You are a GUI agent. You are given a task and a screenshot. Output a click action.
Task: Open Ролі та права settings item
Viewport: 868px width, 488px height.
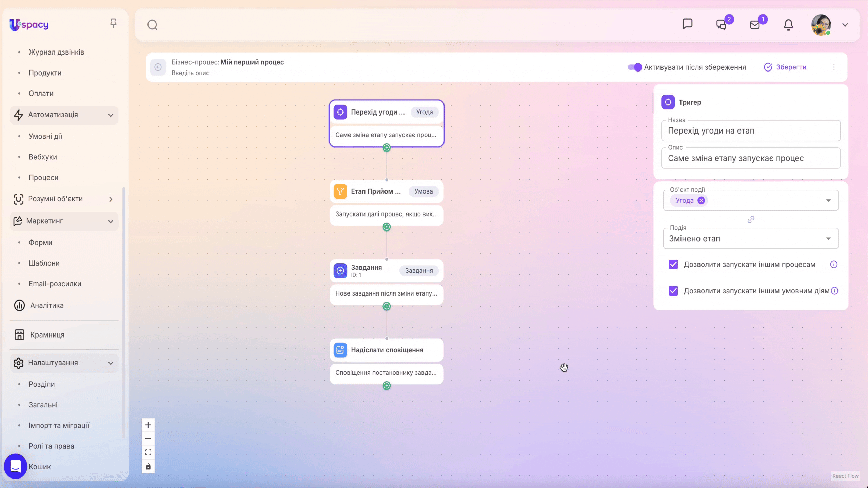[51, 446]
